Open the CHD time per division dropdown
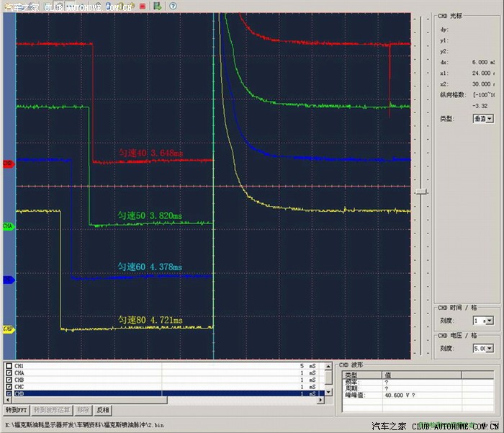The height and width of the screenshot is (433, 504). 482,320
